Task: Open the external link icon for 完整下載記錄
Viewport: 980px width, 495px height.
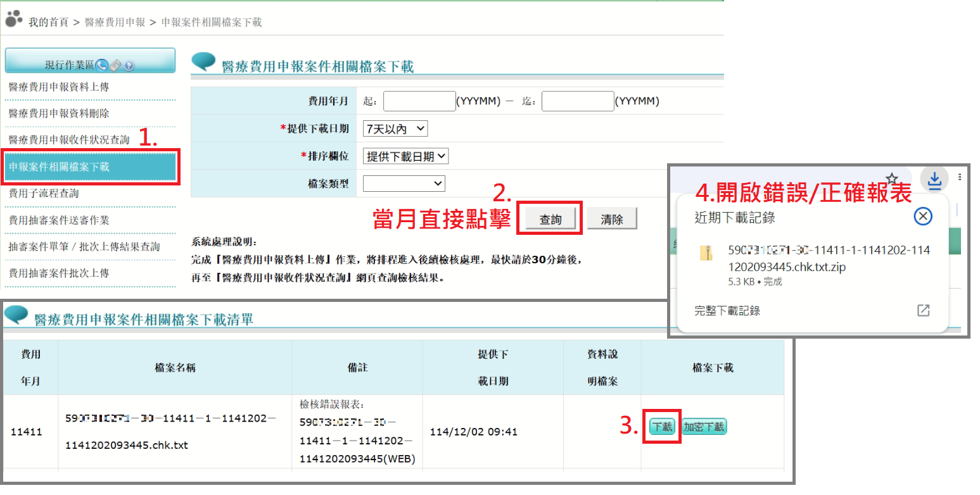Action: pos(923,310)
